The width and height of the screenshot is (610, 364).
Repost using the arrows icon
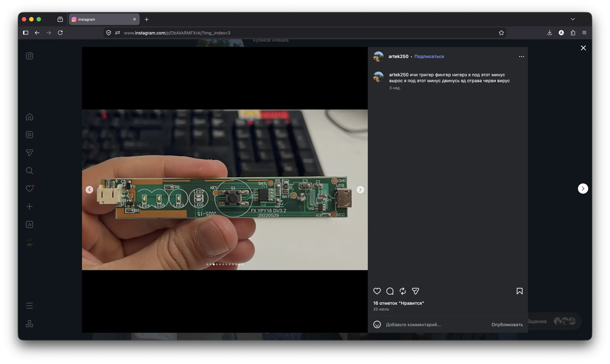403,291
